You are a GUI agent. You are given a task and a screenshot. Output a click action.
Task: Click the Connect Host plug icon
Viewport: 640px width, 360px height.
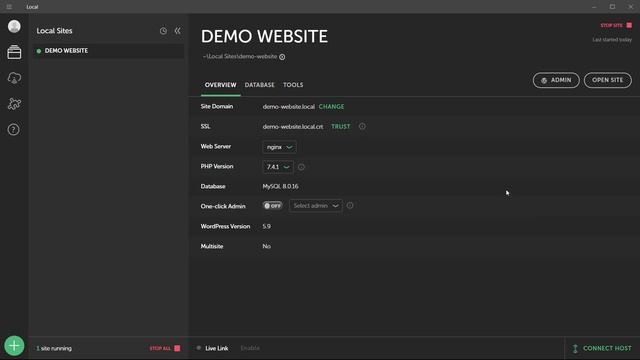(x=575, y=348)
